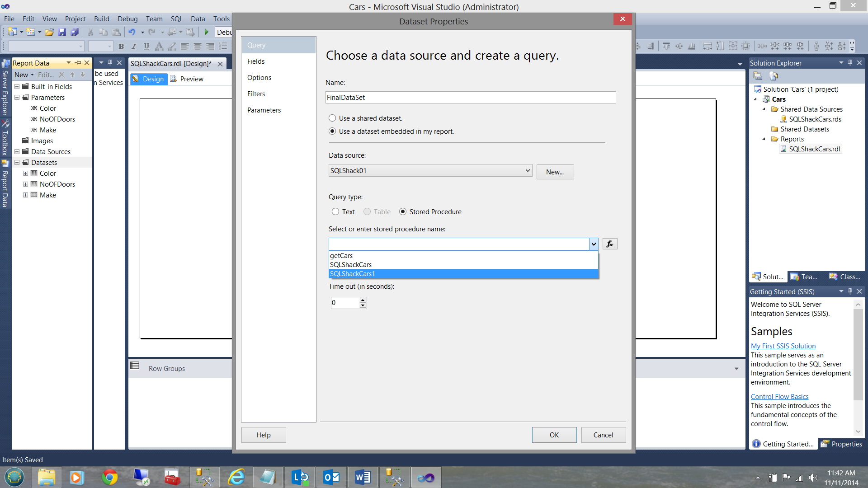Increase the time out spinner value
Screen dimensions: 868x488
(x=363, y=300)
